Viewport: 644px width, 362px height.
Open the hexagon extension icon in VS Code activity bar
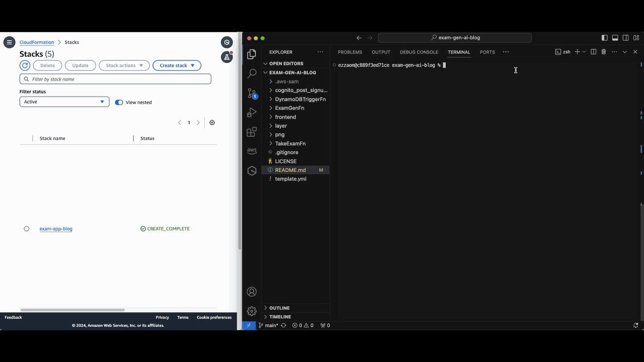(x=252, y=171)
